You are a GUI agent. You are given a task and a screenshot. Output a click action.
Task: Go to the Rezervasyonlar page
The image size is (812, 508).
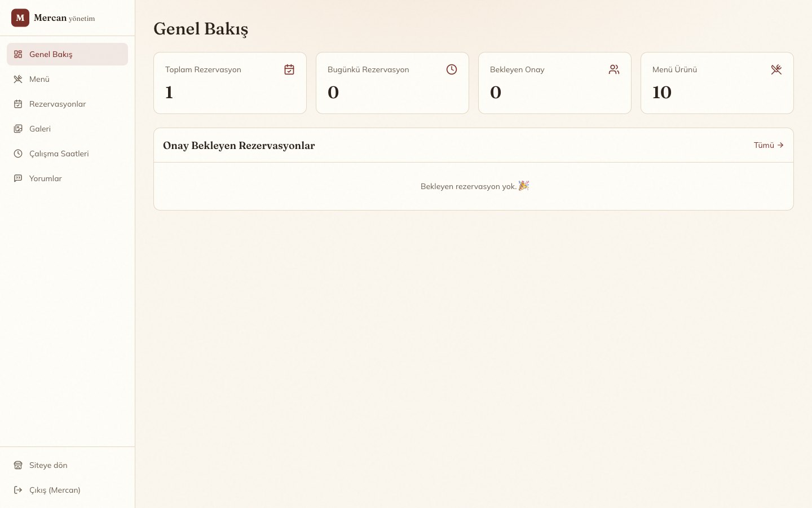[67, 104]
